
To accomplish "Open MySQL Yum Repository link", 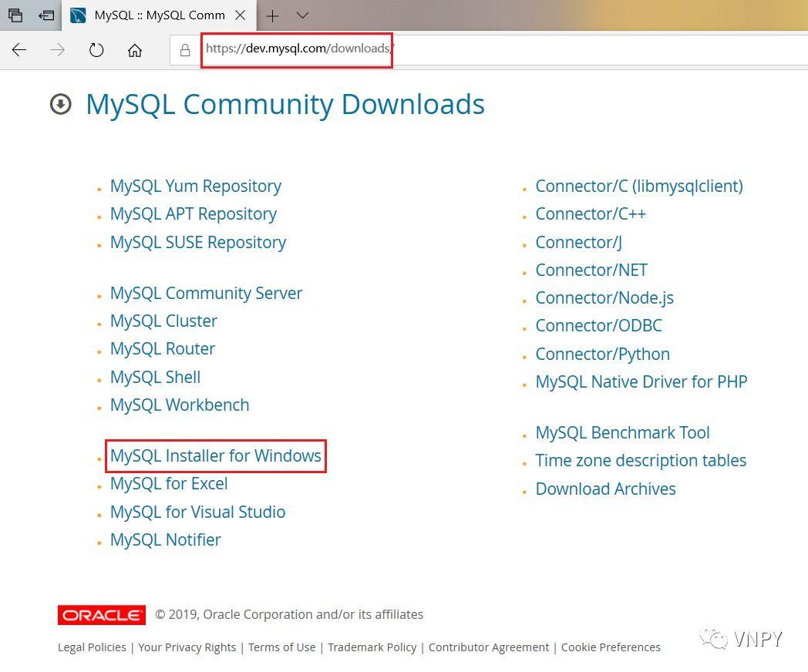I will (x=195, y=186).
